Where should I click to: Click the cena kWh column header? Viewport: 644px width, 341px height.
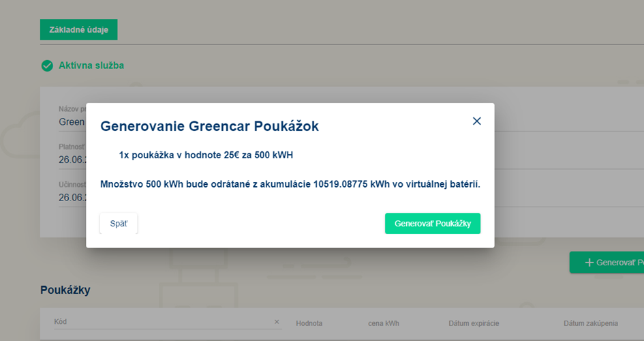pos(384,323)
